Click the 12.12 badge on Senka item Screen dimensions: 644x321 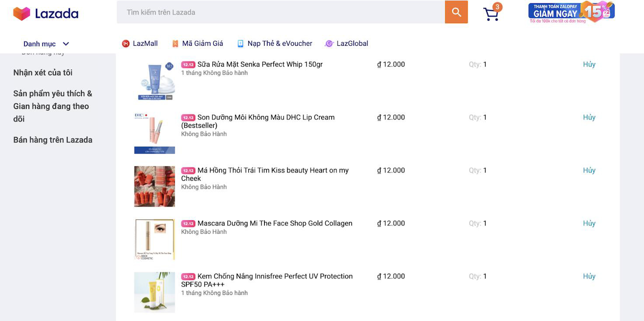coord(188,65)
